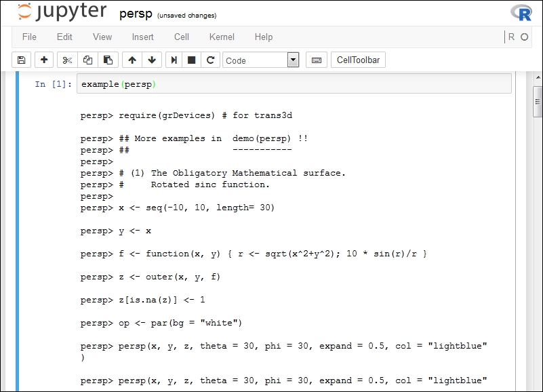543x392 pixels.
Task: Move cell down with the down arrow
Action: coord(152,60)
